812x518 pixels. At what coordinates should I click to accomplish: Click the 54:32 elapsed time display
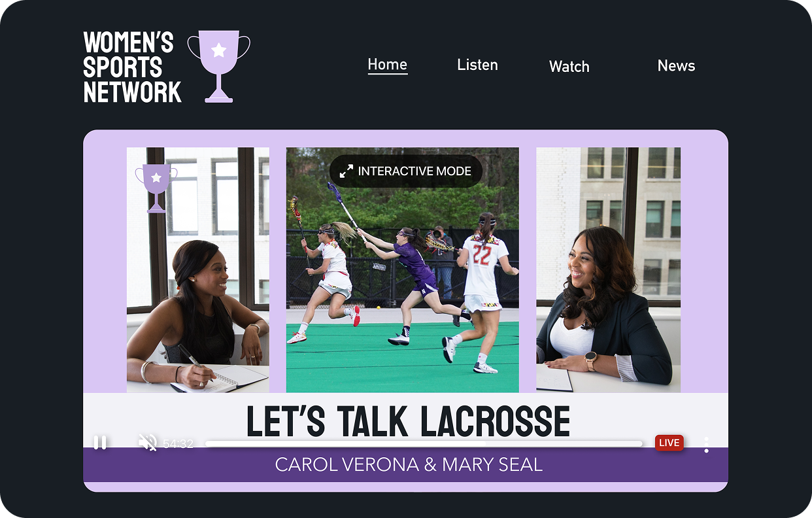tap(178, 444)
